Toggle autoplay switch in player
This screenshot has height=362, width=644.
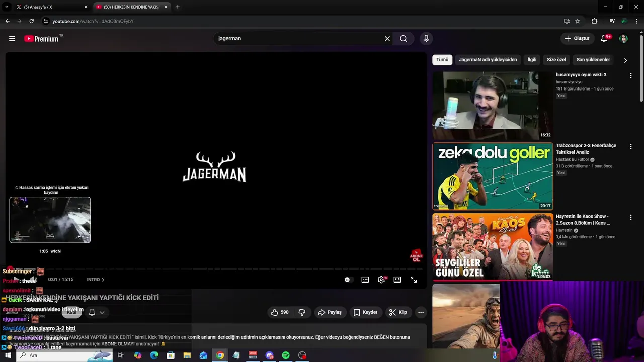point(349,280)
